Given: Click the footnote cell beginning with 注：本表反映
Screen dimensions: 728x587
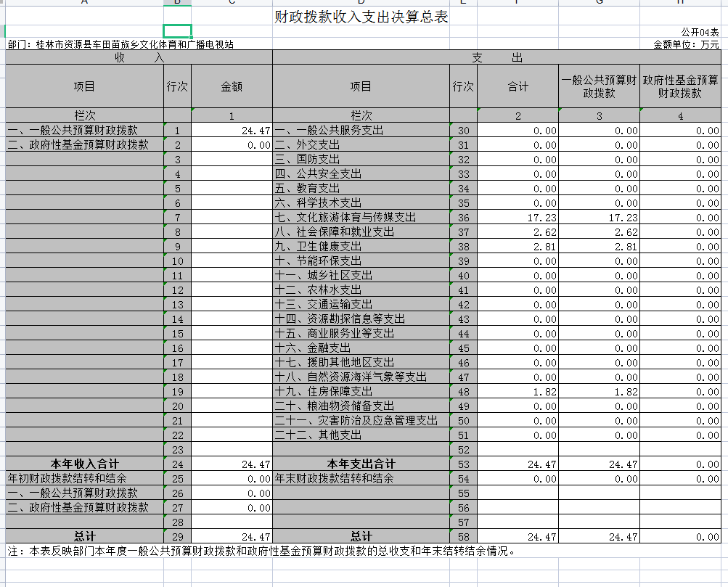Looking at the screenshot, I should [261, 551].
